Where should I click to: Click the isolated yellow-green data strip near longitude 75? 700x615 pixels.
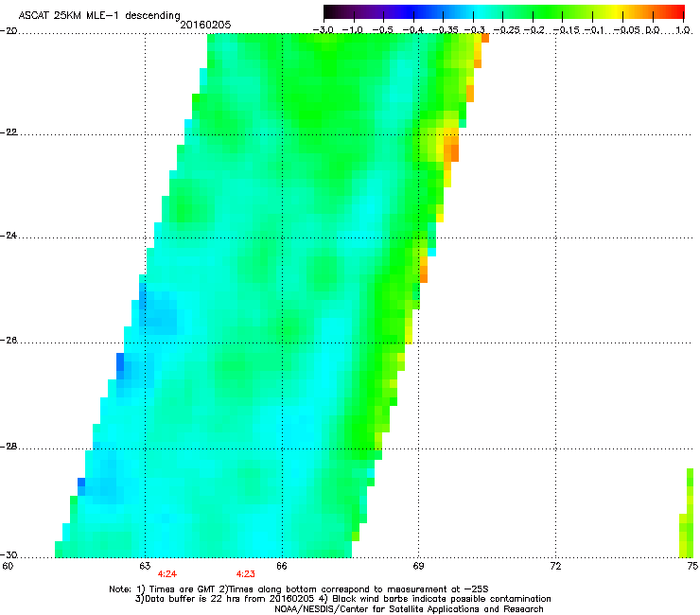[x=687, y=513]
